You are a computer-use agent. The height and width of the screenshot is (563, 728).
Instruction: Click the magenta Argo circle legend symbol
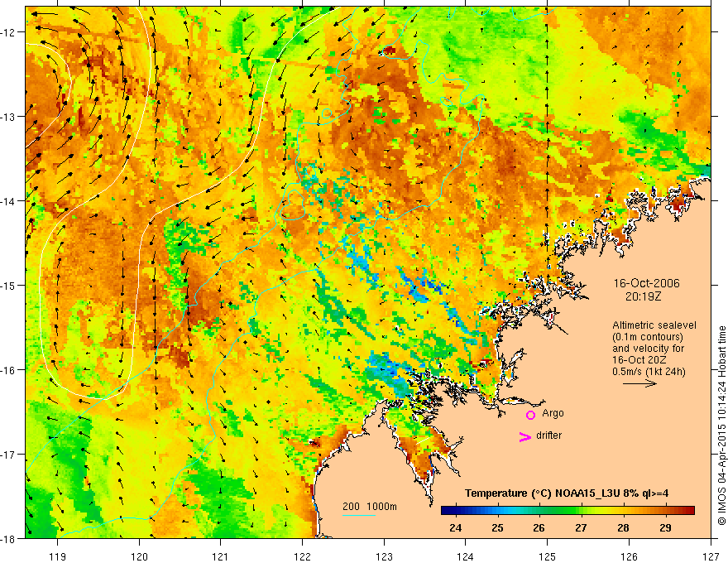pos(530,415)
